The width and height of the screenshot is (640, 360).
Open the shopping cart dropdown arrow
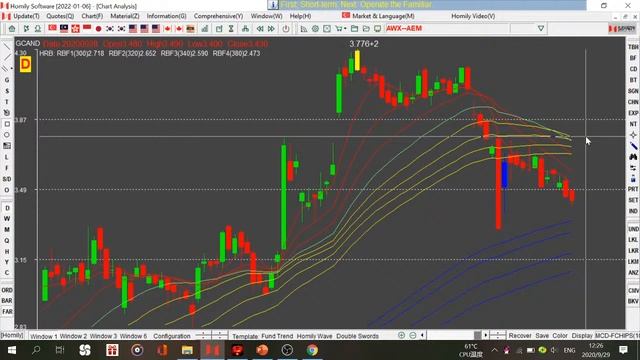click(345, 29)
